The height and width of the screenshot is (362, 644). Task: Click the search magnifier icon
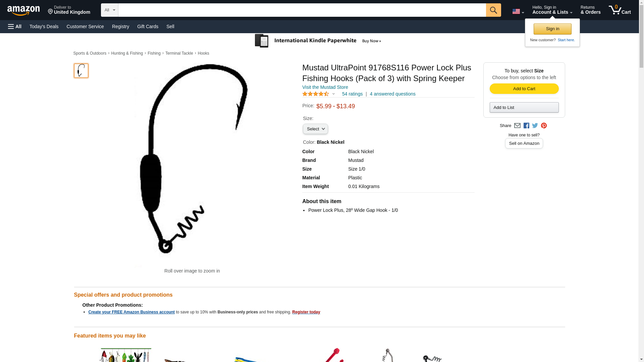[x=493, y=10]
